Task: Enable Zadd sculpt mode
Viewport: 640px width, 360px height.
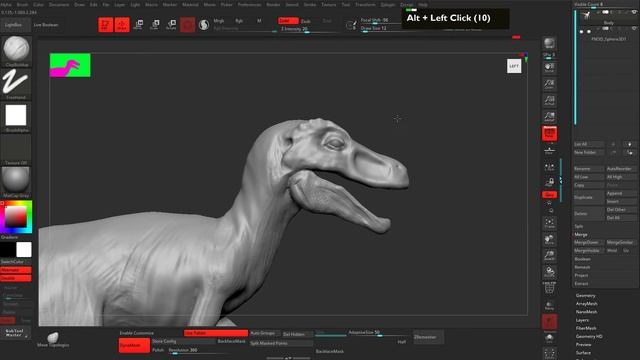Action: click(288, 21)
